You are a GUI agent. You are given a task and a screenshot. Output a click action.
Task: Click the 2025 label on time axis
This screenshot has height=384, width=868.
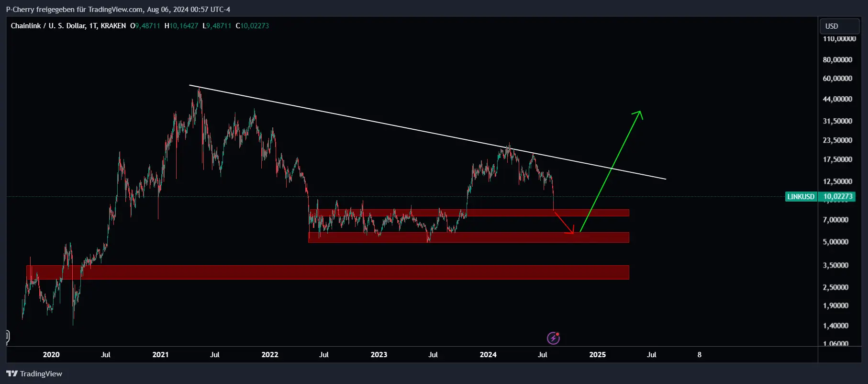[x=598, y=355]
